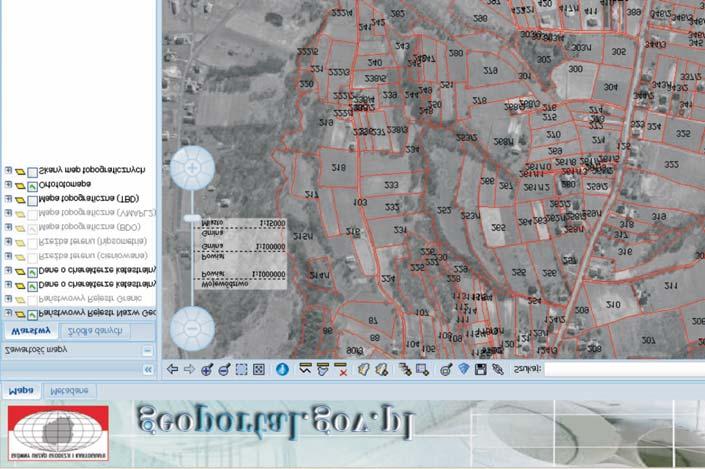
Task: Click the geoportal.gov.pl banner title
Action: (x=275, y=423)
